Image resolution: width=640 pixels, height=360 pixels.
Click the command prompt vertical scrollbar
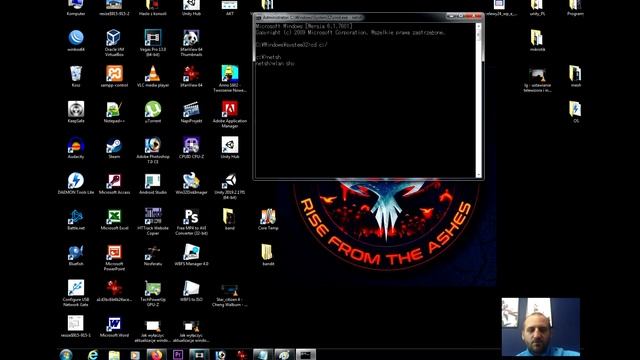pos(478,100)
